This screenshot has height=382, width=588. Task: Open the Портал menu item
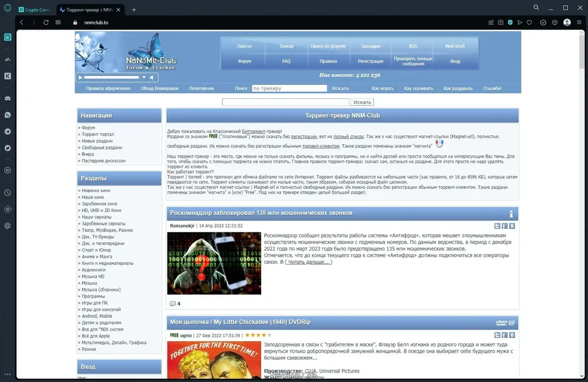(x=244, y=46)
